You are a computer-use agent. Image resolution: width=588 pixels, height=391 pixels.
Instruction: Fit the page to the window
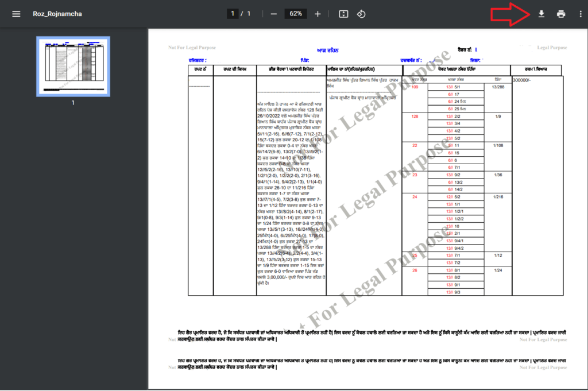[x=342, y=13]
